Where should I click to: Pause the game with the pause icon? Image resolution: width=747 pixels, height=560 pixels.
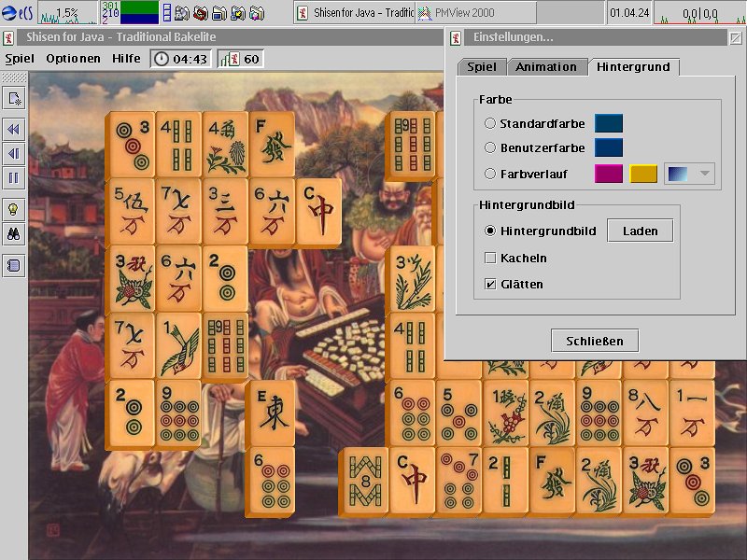click(14, 178)
